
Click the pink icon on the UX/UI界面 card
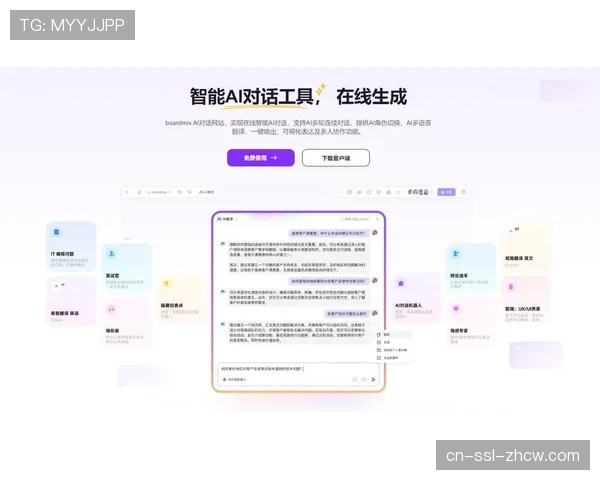click(511, 287)
